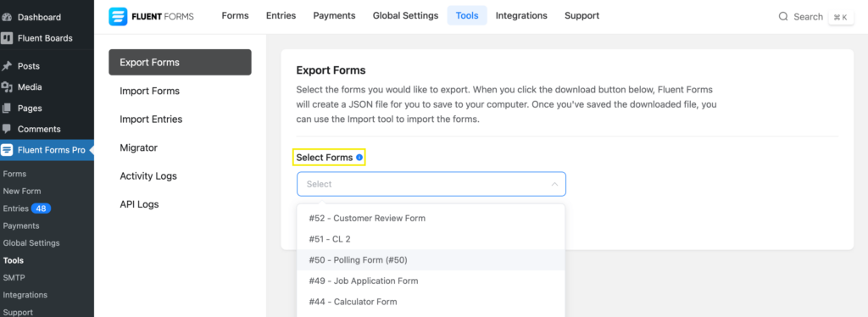The height and width of the screenshot is (317, 868).
Task: Open the Global Settings top tab
Action: click(x=405, y=15)
